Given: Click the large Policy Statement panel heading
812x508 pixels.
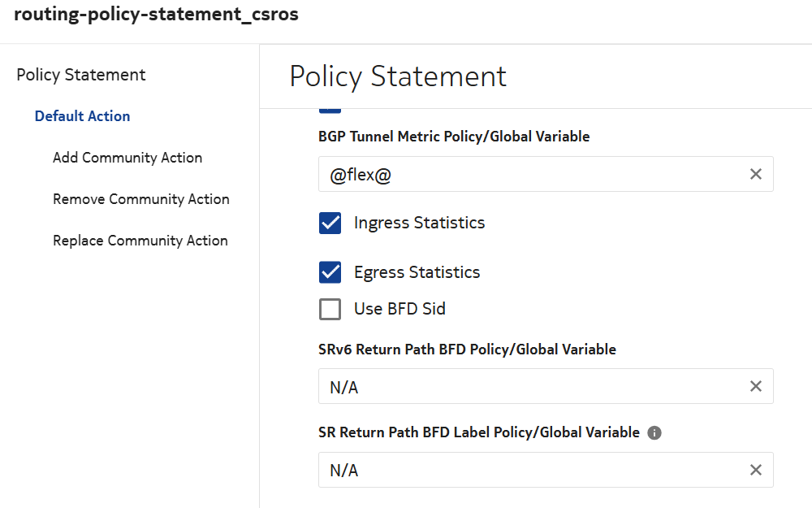Looking at the screenshot, I should 398,76.
